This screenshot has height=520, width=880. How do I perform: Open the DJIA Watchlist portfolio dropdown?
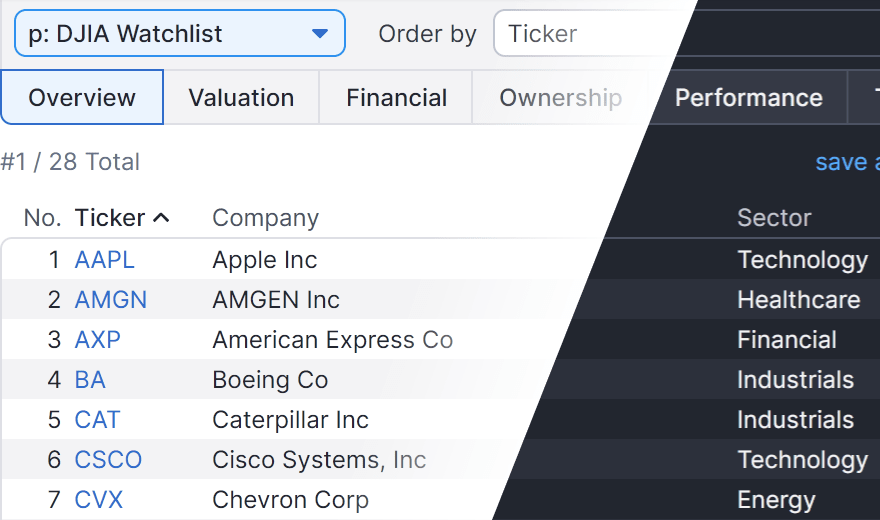tap(179, 34)
